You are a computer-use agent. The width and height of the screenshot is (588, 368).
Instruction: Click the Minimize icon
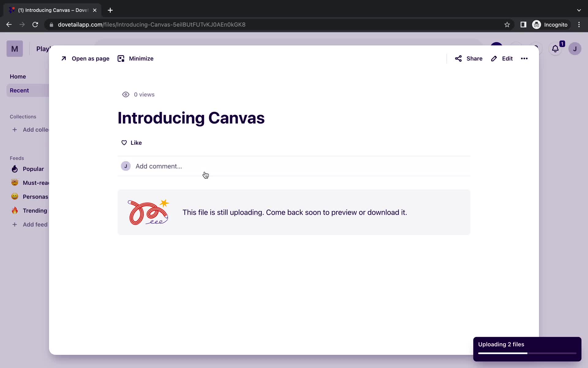(x=121, y=59)
